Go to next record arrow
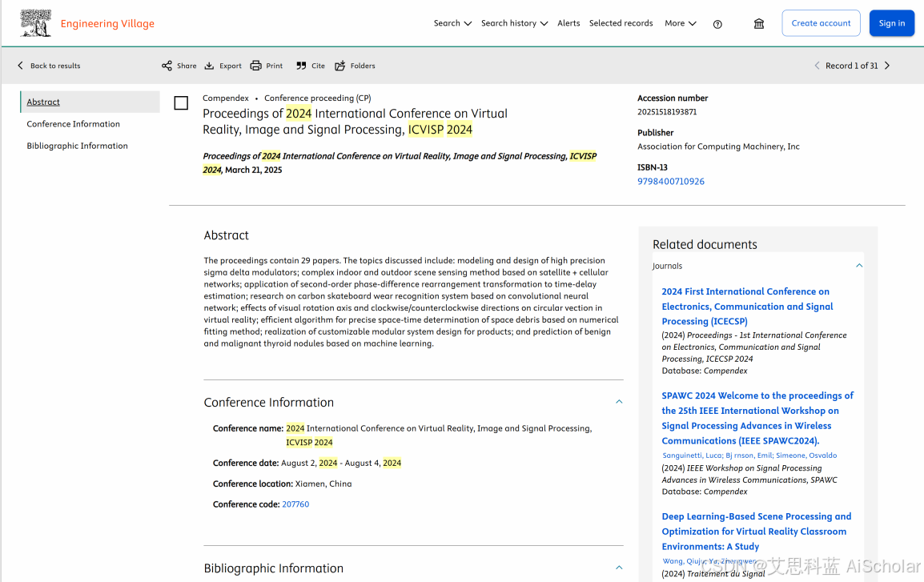This screenshot has width=924, height=582. 887,66
